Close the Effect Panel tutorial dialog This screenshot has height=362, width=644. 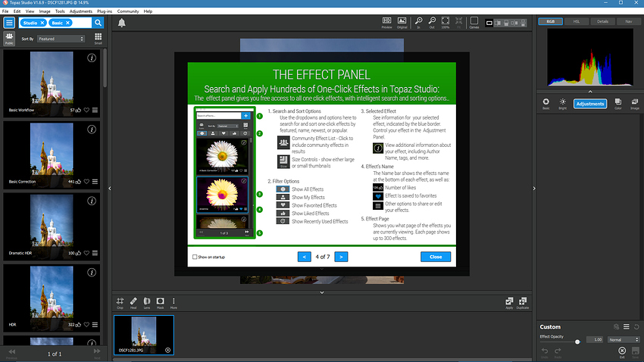[x=436, y=257]
